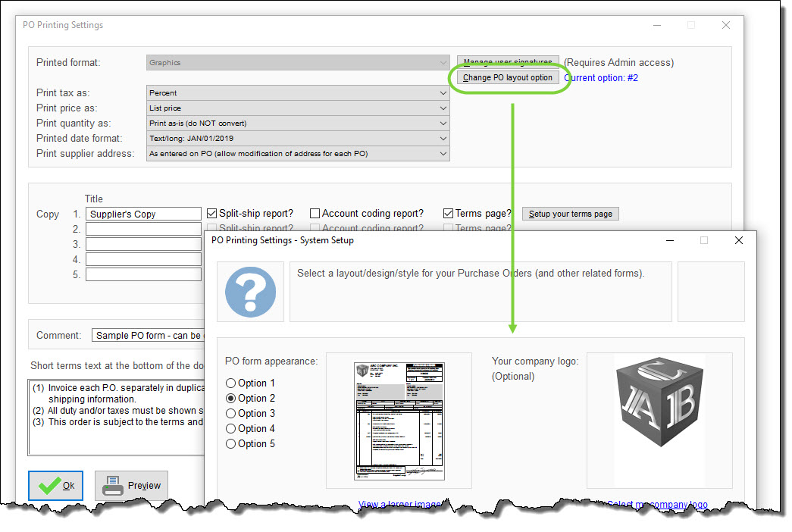Pick the Option 5 layout radio button
This screenshot has height=532, width=792.
click(x=231, y=444)
